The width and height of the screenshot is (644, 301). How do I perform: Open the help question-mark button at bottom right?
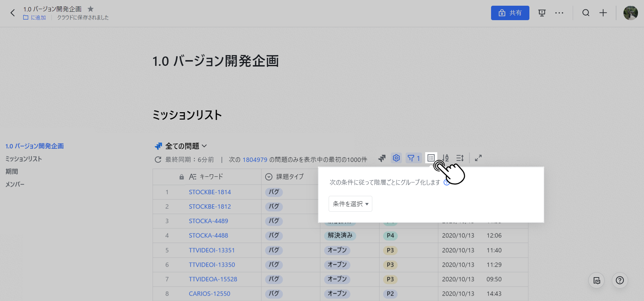620,281
